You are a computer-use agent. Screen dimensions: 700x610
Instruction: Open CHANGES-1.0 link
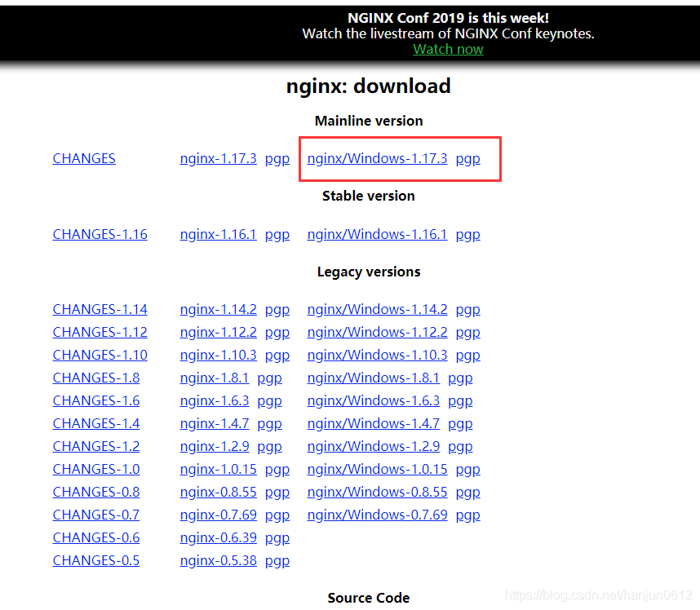coord(96,469)
